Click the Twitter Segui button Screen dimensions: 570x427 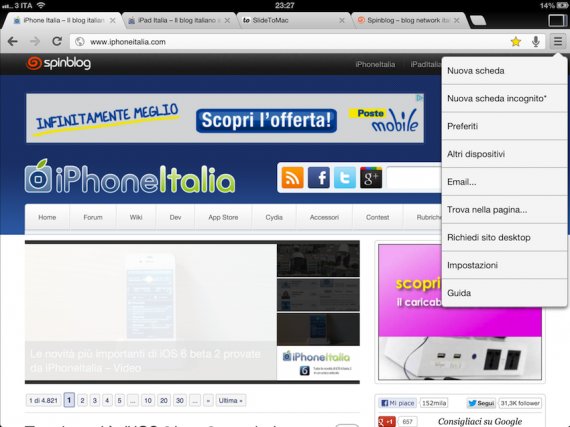(481, 403)
